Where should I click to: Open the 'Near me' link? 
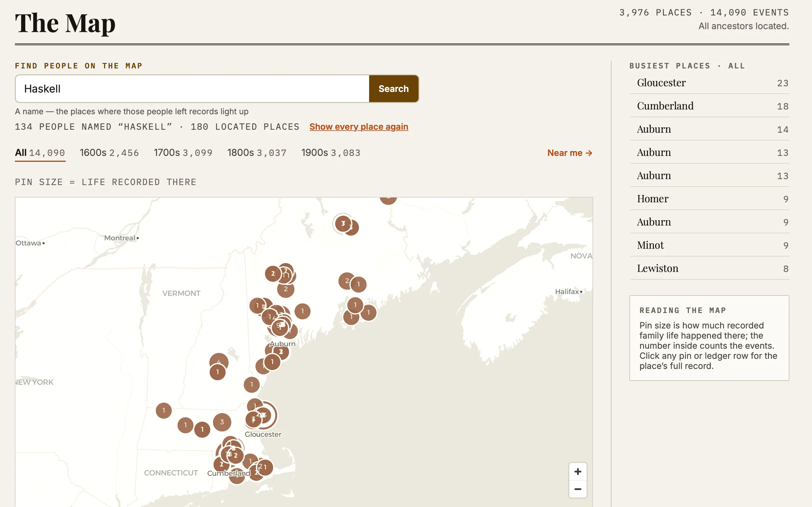coord(570,153)
